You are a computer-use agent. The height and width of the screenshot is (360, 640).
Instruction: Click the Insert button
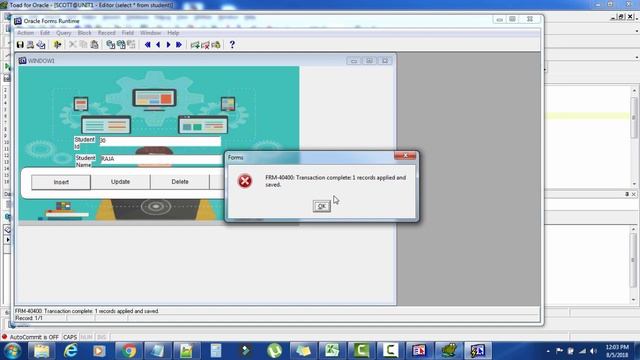[x=61, y=182]
